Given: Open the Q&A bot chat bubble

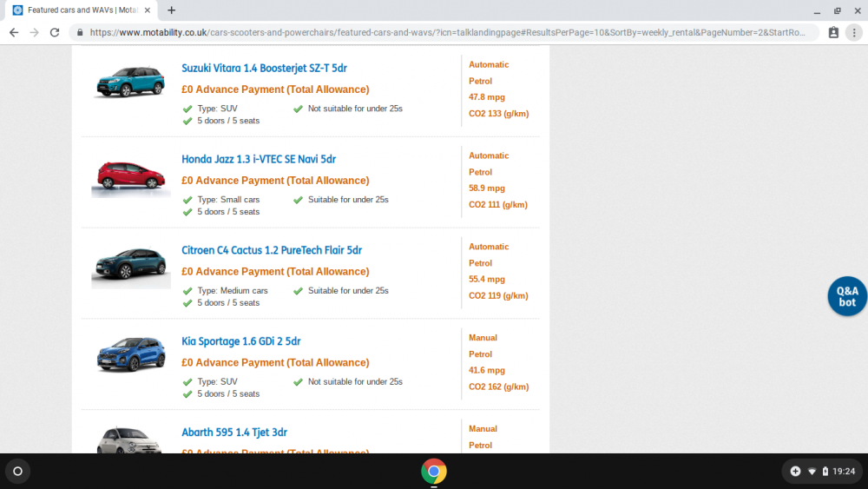Looking at the screenshot, I should [x=847, y=296].
